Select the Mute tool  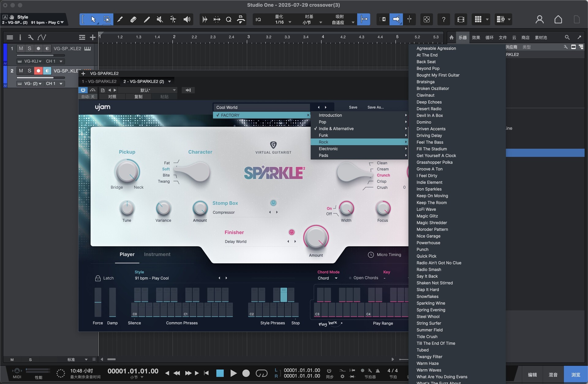(160, 20)
